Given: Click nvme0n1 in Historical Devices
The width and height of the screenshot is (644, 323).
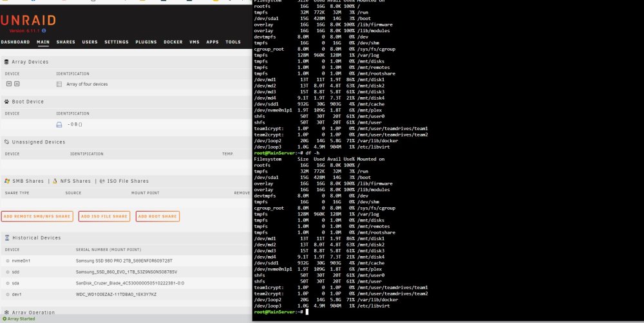Looking at the screenshot, I should [x=21, y=261].
